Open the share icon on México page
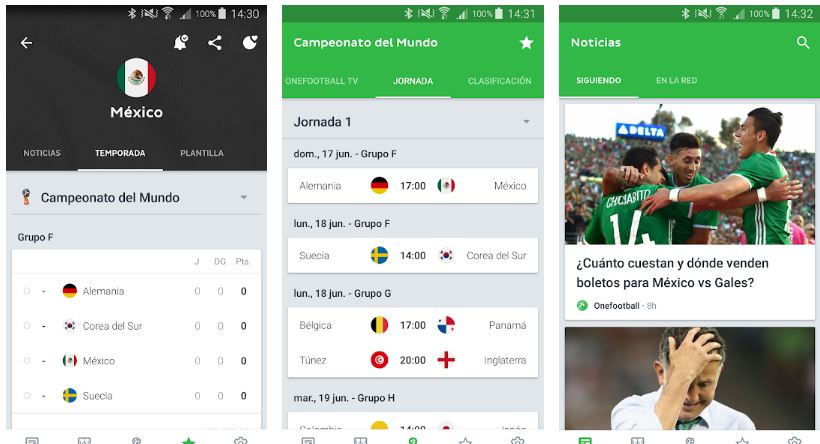The width and height of the screenshot is (820, 444). (x=215, y=43)
